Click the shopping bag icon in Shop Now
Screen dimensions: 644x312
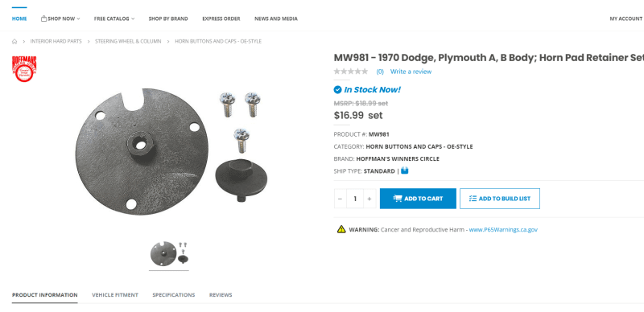[43, 18]
